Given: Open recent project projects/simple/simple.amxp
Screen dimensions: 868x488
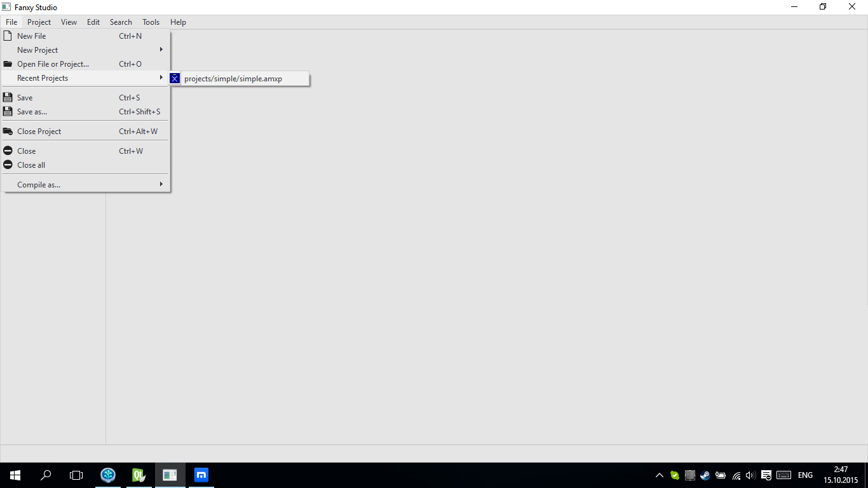Looking at the screenshot, I should pos(239,79).
